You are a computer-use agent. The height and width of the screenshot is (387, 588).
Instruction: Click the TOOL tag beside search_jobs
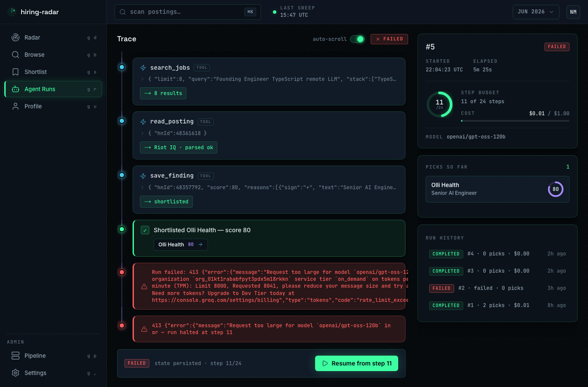point(202,68)
